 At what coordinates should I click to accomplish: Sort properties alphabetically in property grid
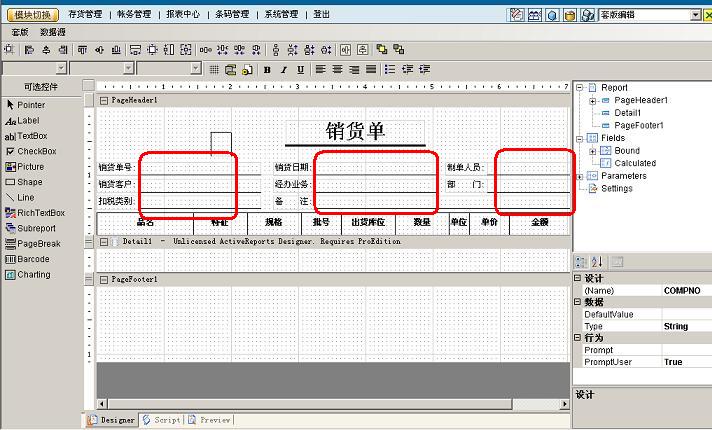click(598, 262)
